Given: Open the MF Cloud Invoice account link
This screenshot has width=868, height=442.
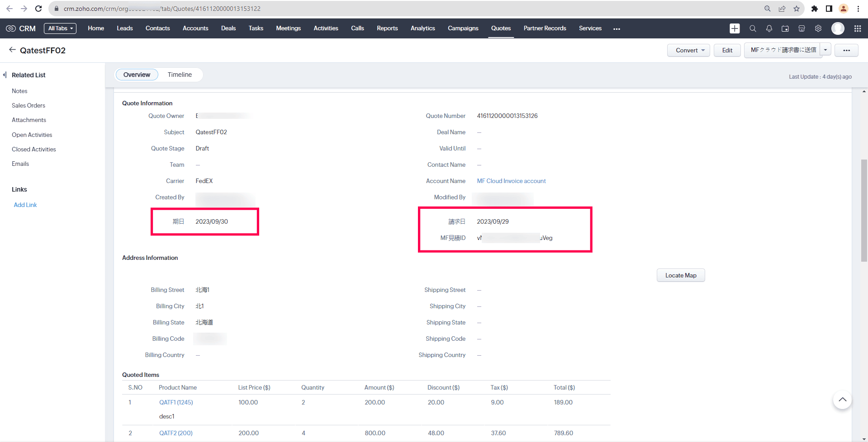Looking at the screenshot, I should (x=511, y=181).
